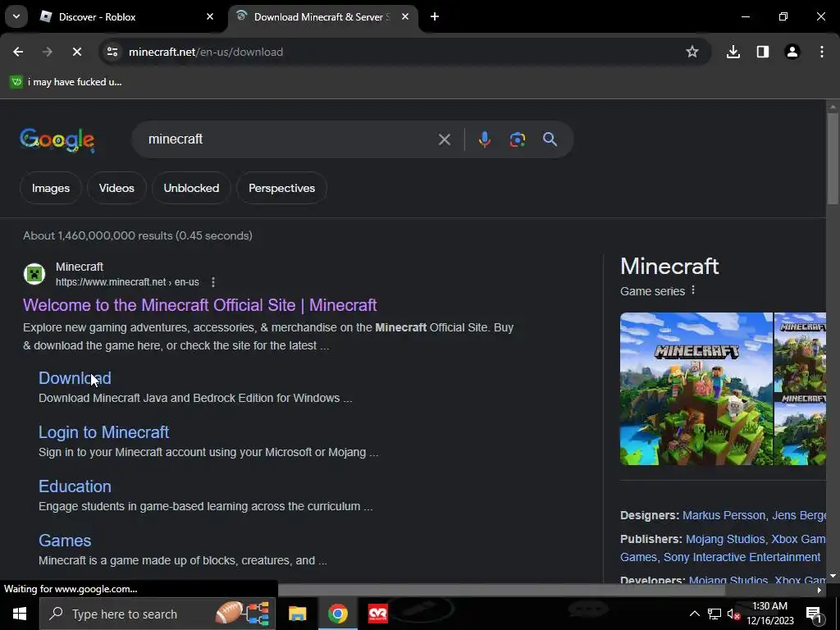Click the vertical page scrollbar thumb
840x630 pixels.
(833, 158)
